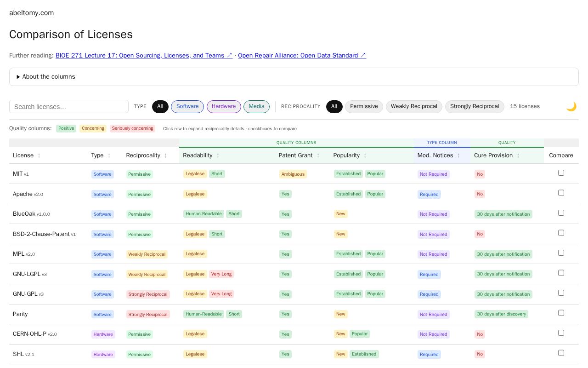Select GNU-LGPL for comparison

(x=561, y=273)
